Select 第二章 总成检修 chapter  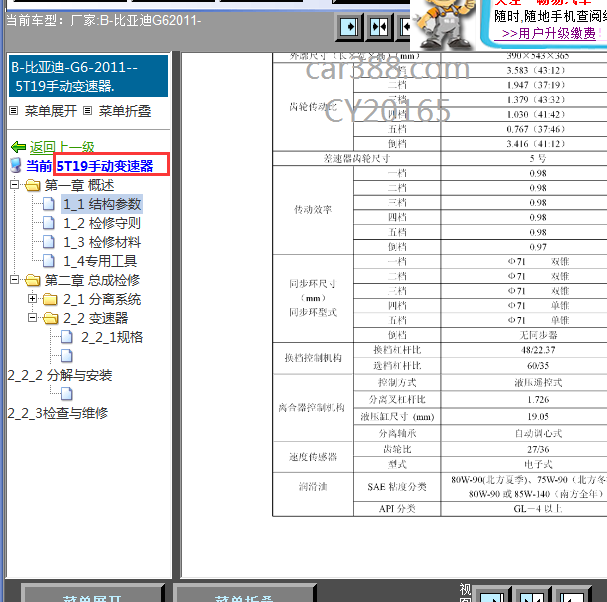pos(92,280)
